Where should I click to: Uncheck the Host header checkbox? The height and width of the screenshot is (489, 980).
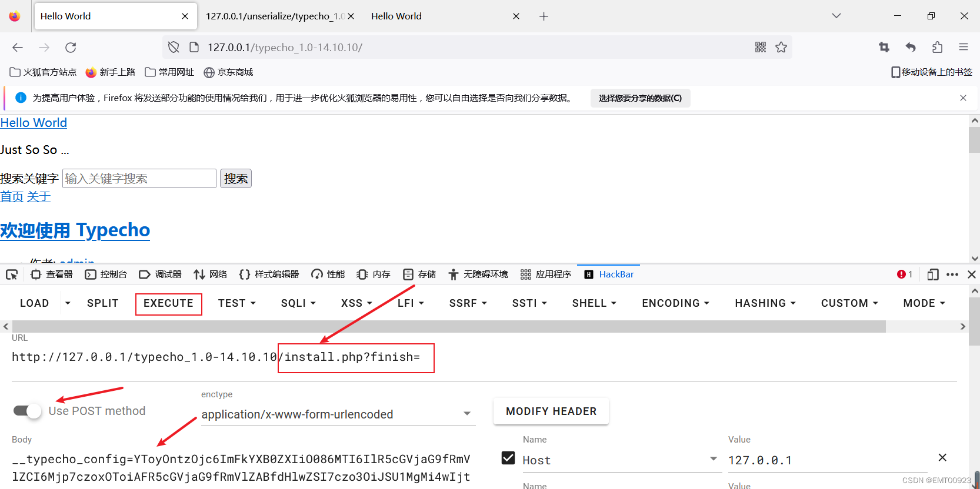508,458
